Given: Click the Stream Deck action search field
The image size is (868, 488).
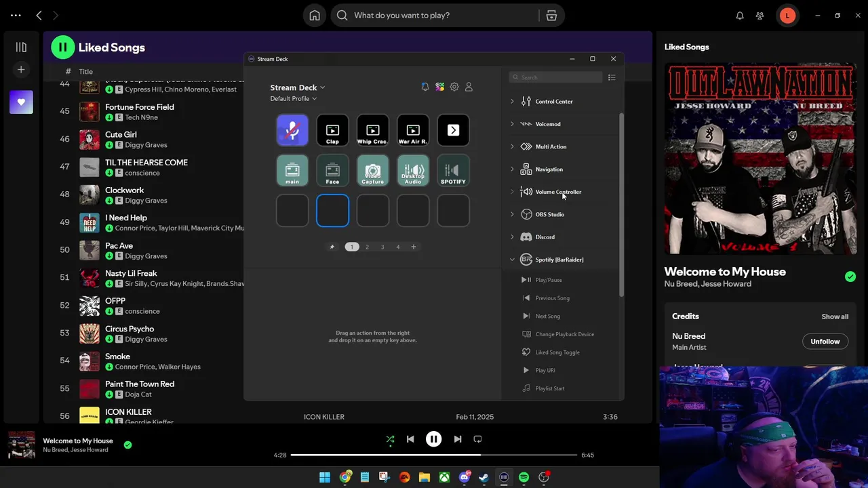Looking at the screenshot, I should click(x=556, y=77).
